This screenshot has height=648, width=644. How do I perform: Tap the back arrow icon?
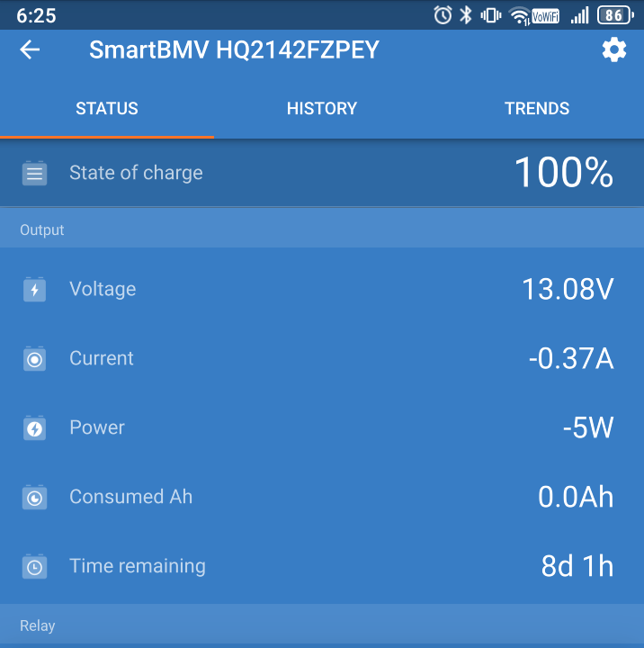(31, 50)
